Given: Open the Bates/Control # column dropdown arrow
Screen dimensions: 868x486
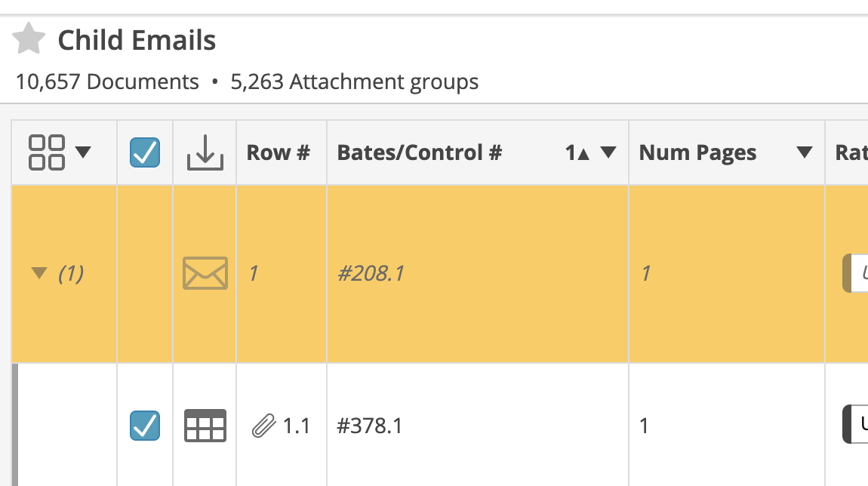Looking at the screenshot, I should point(608,152).
